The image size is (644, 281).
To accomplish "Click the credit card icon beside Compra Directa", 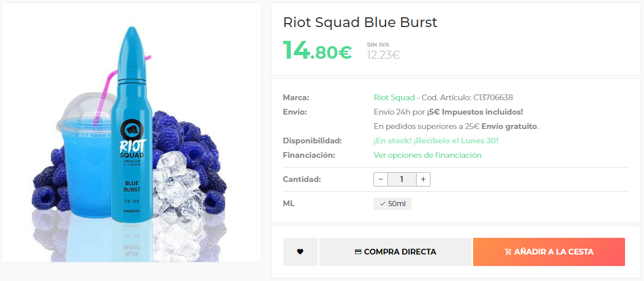I will point(358,252).
